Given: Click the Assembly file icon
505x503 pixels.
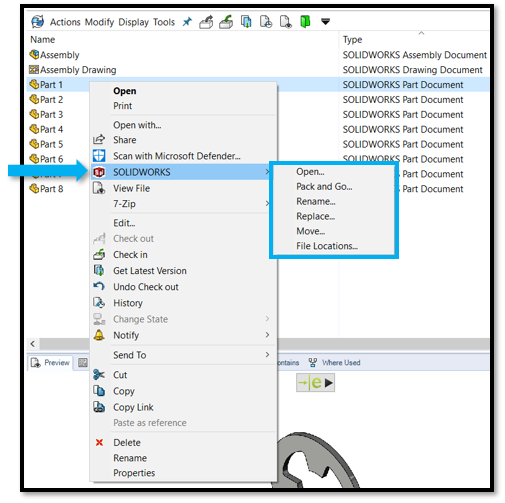Looking at the screenshot, I should 34,54.
